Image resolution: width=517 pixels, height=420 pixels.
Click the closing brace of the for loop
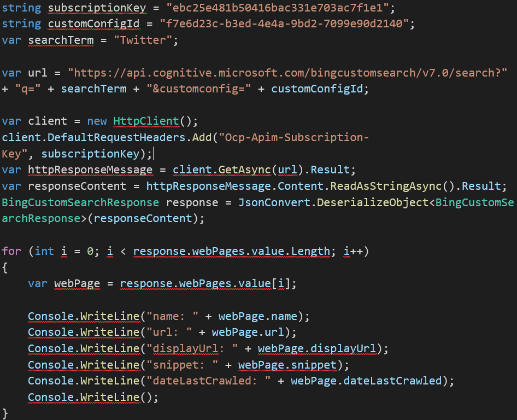[x=5, y=413]
